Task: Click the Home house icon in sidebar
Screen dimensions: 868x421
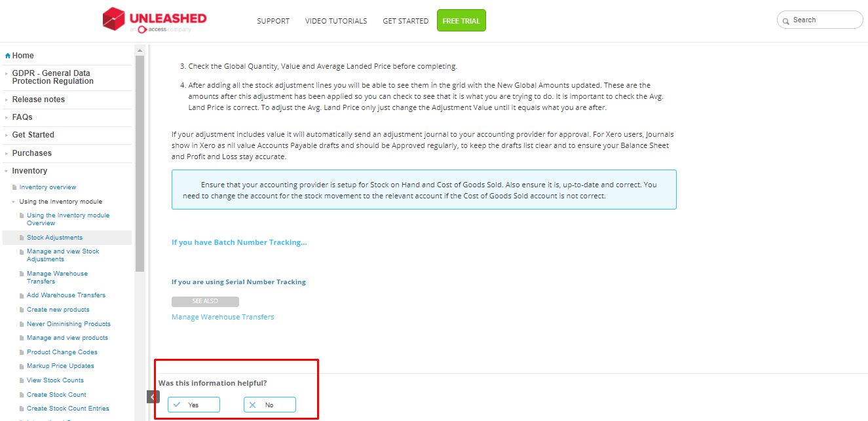Action: [7, 56]
